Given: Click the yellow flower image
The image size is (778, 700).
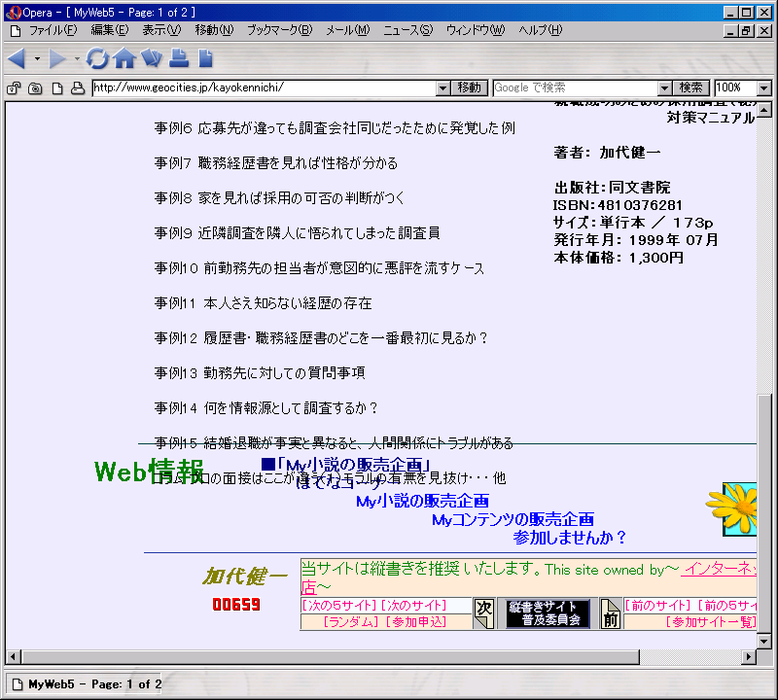Looking at the screenshot, I should 732,508.
